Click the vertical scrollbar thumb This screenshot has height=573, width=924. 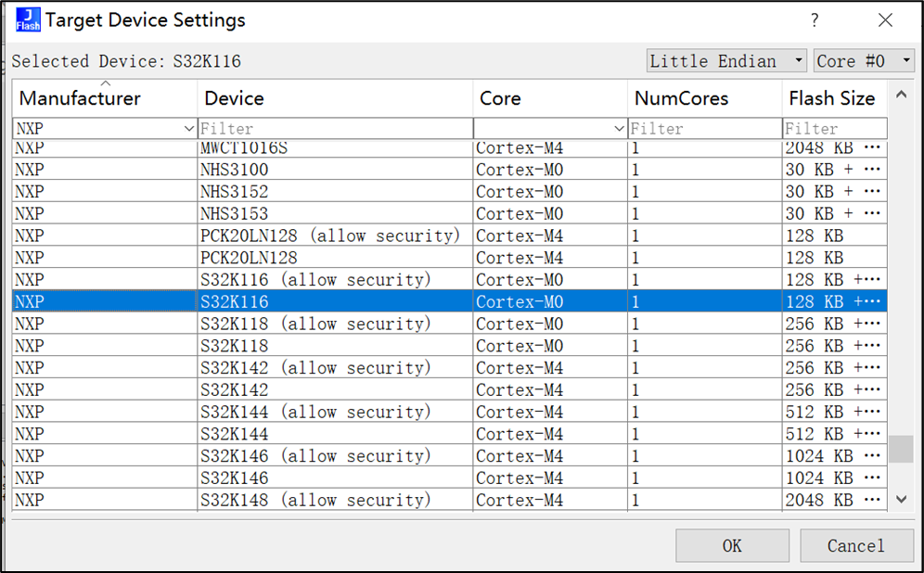point(901,449)
